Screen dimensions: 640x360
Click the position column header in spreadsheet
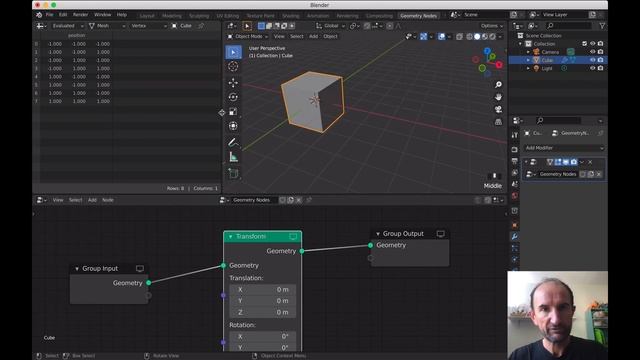coord(76,36)
